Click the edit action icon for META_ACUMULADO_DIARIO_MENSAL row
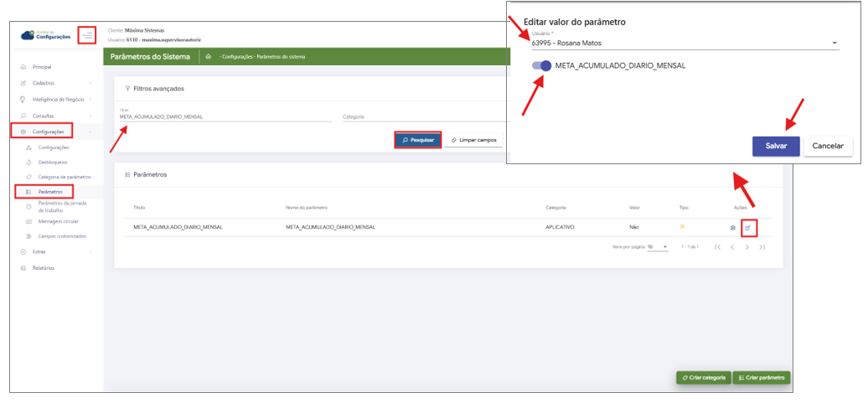This screenshot has height=403, width=868. click(x=747, y=228)
